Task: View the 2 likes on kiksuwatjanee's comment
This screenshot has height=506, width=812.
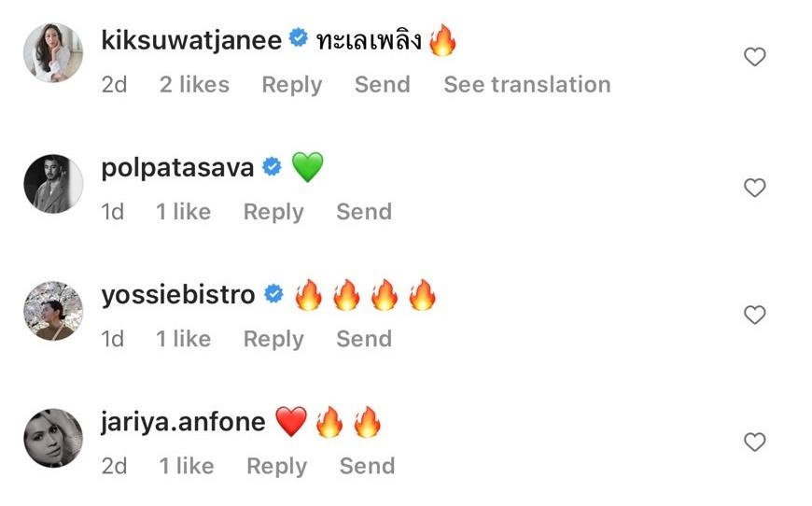Action: coord(194,84)
